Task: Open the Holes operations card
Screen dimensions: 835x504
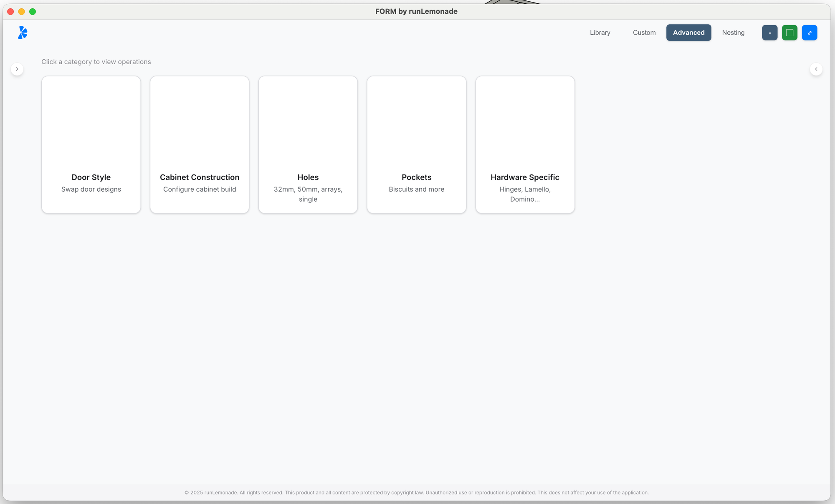Action: point(308,144)
